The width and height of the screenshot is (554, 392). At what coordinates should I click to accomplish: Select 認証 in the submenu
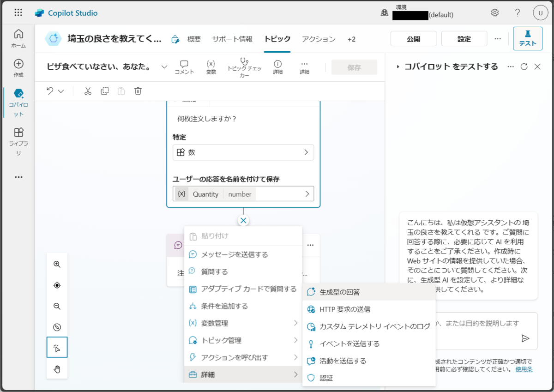(x=369, y=378)
